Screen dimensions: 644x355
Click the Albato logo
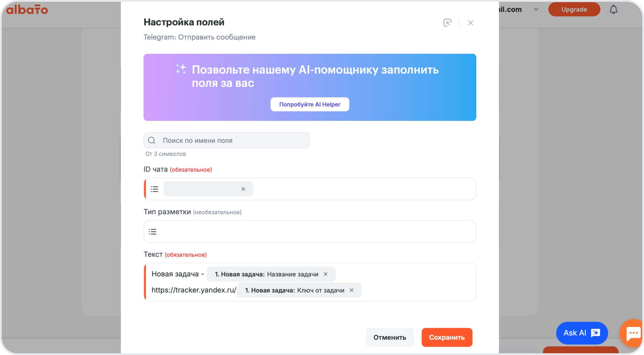pos(27,10)
